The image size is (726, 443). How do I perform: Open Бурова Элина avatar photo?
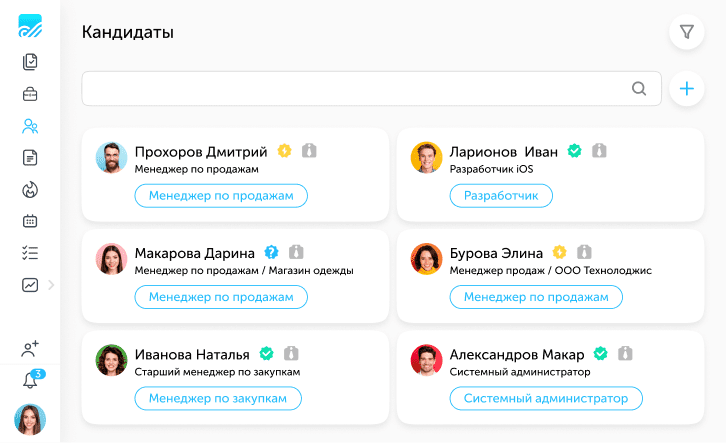(x=426, y=259)
